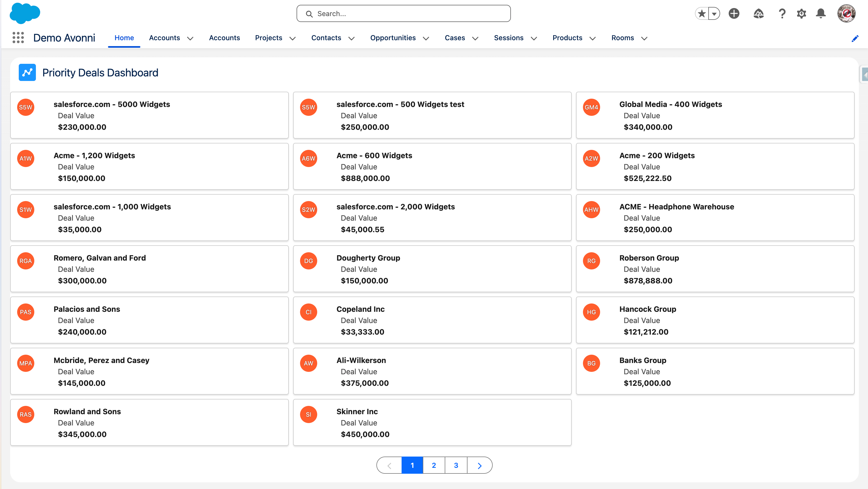Screen dimensions: 868x489
Task: Open the Notifications bell icon
Action: click(x=821, y=13)
